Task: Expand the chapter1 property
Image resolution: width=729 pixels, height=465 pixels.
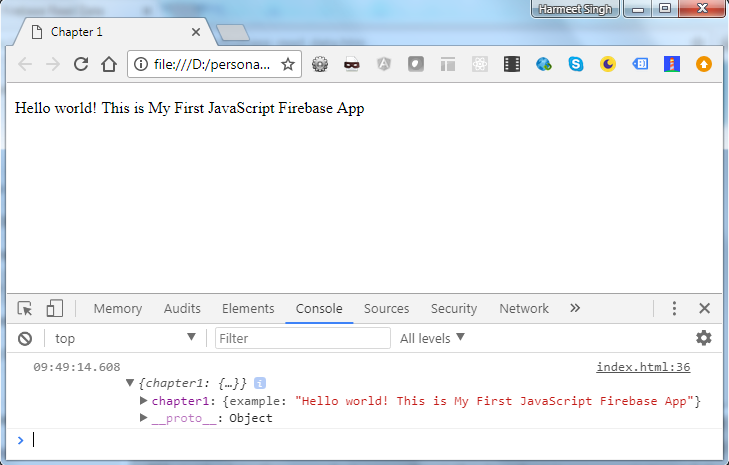Action: [144, 400]
